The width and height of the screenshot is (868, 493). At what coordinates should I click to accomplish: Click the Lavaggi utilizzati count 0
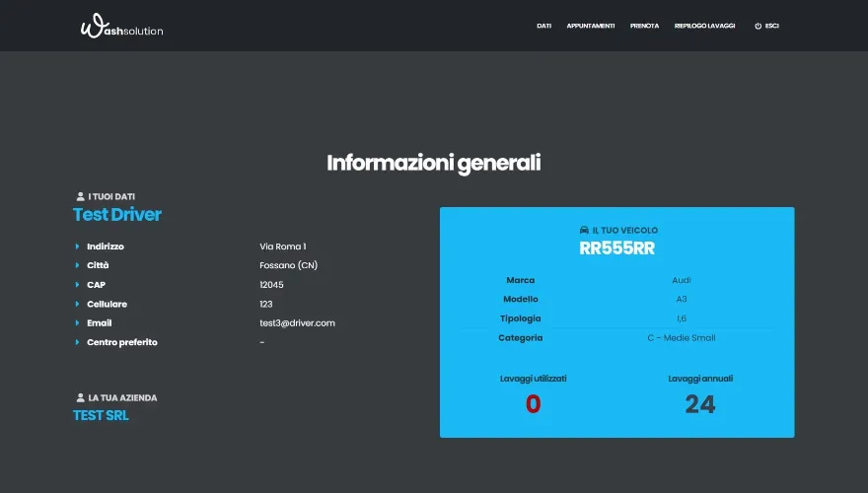click(x=533, y=404)
